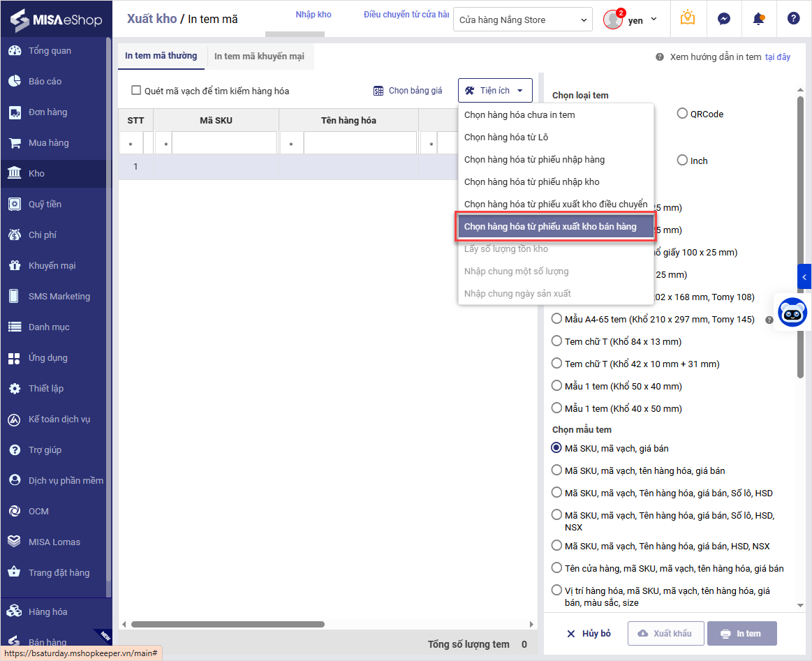
Task: Choose phiếu xuất kho điều chuyển option
Action: 556,204
